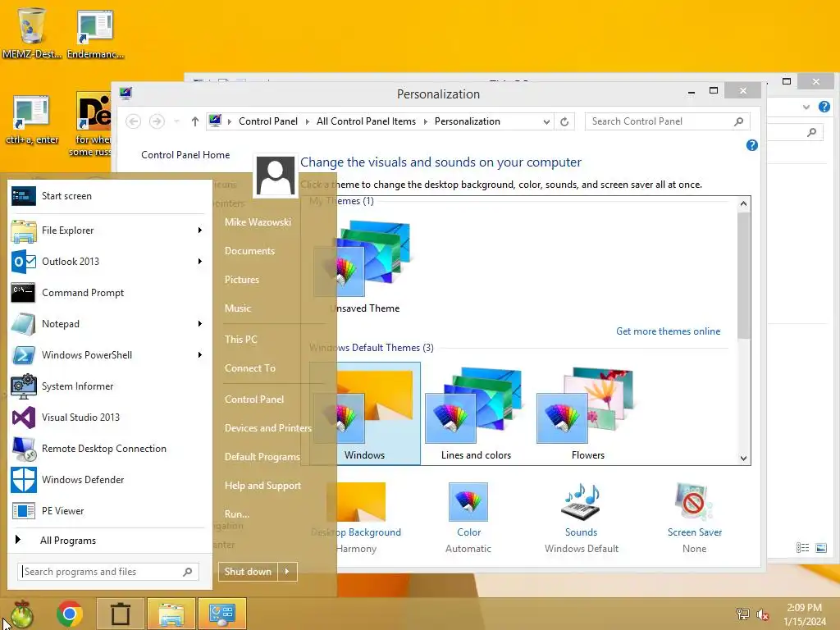Open Pictures from start menu

pos(242,280)
